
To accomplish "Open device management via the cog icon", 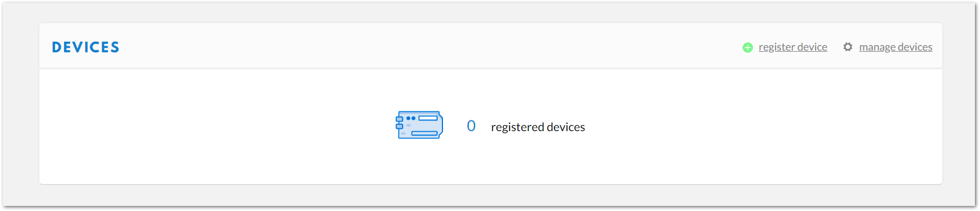I will 848,47.
